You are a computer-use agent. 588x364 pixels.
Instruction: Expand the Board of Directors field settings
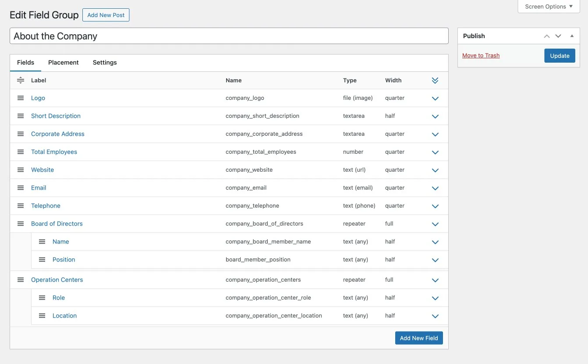(x=435, y=224)
